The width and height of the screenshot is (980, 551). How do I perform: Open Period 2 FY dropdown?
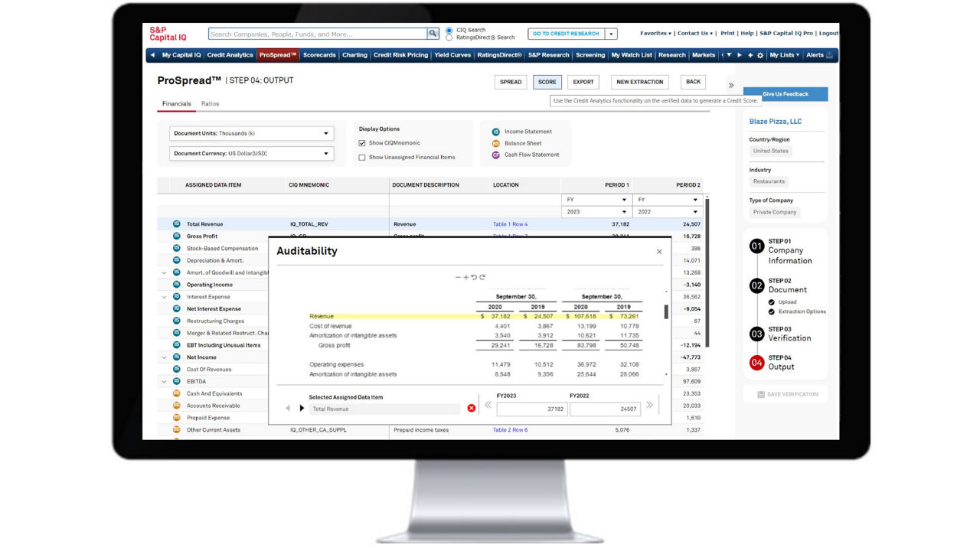668,201
